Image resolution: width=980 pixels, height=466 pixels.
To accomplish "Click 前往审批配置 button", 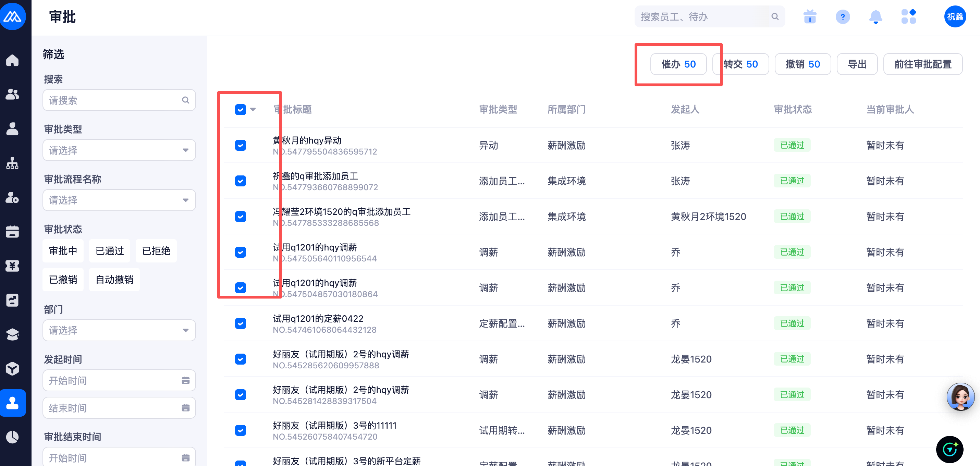I will (922, 64).
